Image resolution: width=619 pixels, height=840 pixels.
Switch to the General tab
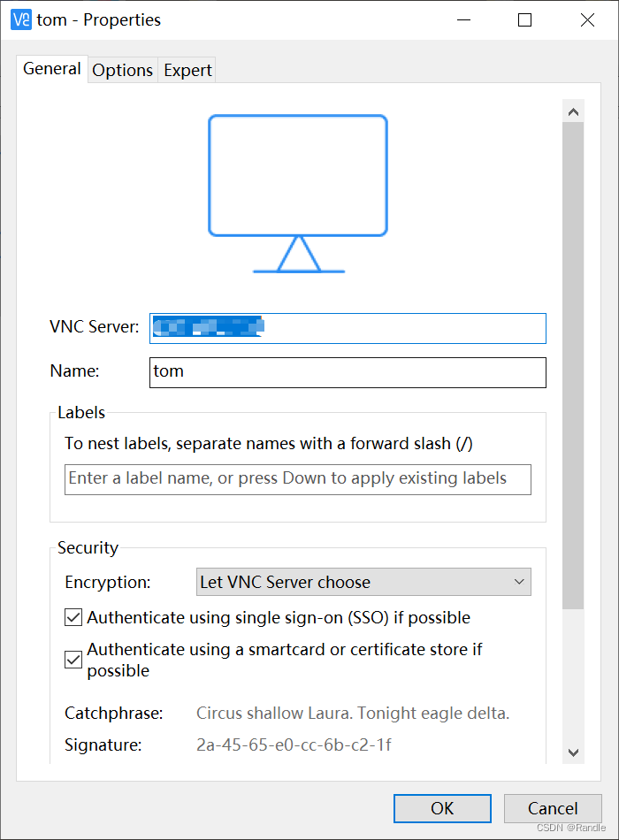52,69
